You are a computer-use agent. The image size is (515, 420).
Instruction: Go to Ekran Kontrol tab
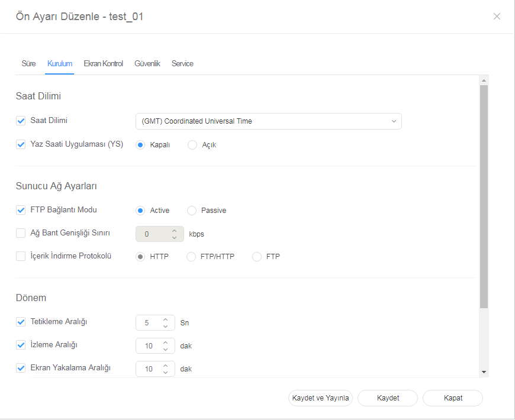(103, 64)
